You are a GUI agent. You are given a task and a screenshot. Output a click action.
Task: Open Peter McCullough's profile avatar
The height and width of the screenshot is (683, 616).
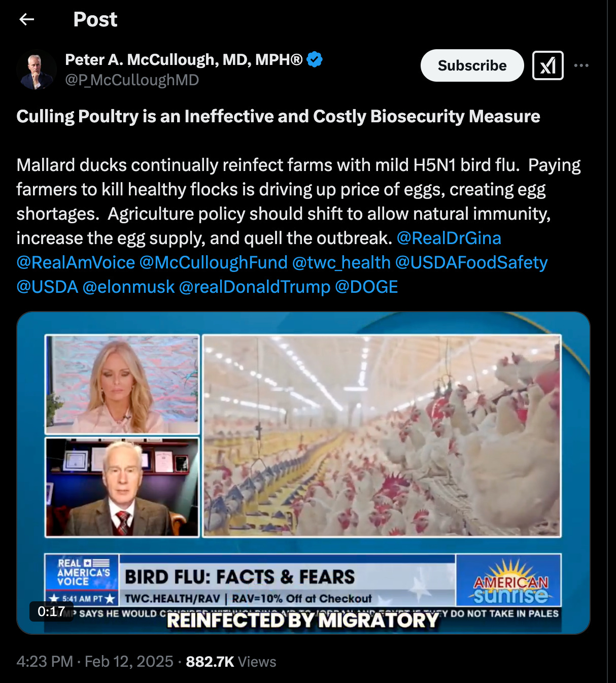point(36,70)
